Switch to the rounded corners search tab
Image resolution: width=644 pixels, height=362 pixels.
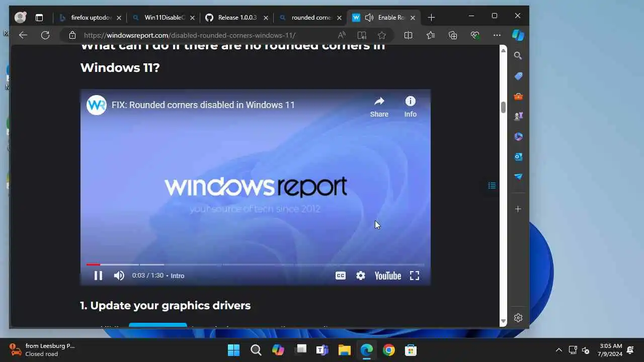[x=310, y=18]
